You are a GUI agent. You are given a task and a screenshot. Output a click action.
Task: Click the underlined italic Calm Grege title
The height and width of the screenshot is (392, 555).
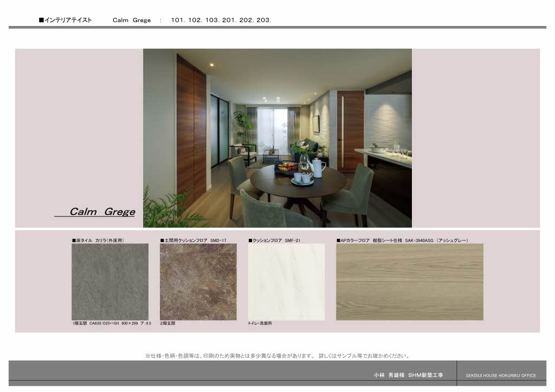coord(102,212)
